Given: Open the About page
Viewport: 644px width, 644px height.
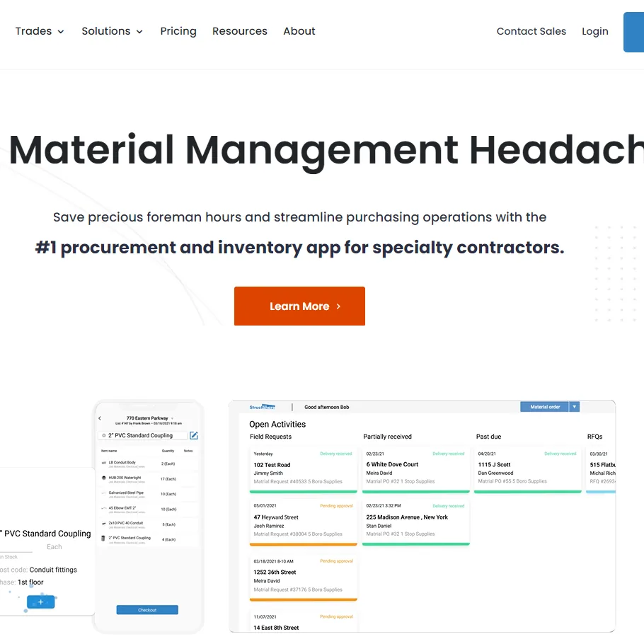Looking at the screenshot, I should tap(299, 31).
